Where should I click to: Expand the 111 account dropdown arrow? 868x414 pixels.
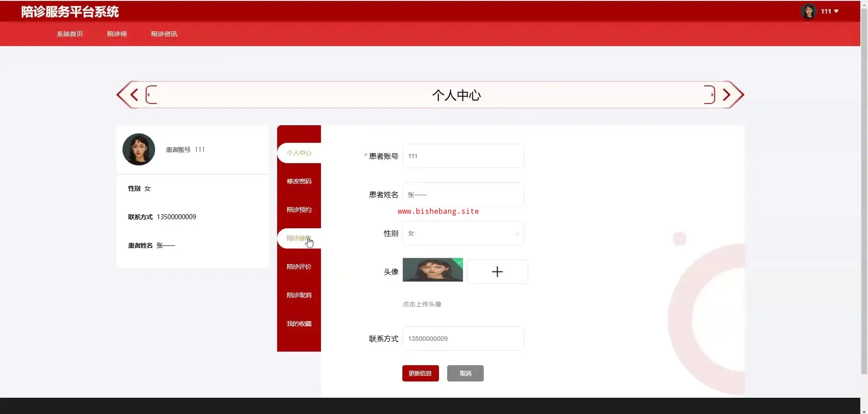[x=836, y=11]
